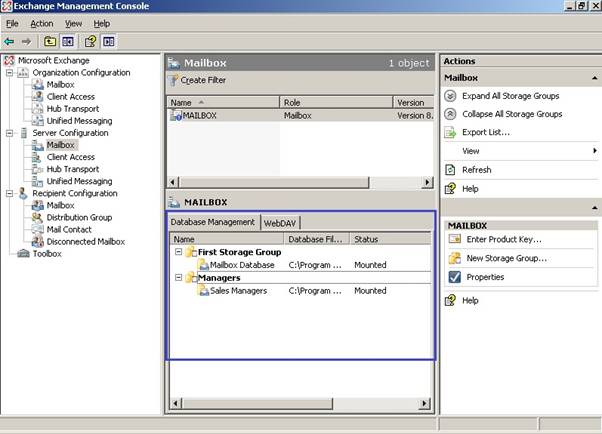Image resolution: width=602 pixels, height=434 pixels.
Task: Click the Server Configuration node icon
Action: click(23, 133)
